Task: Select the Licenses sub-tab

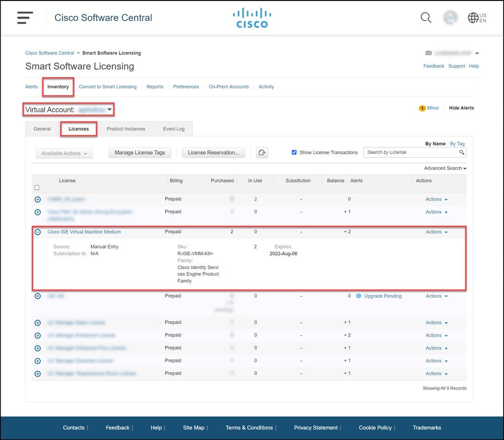Action: (x=78, y=129)
